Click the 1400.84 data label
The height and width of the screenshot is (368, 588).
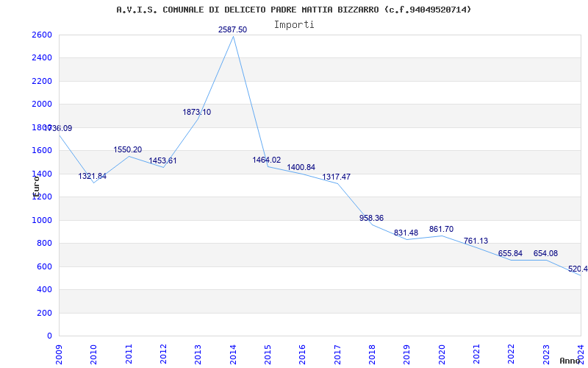tap(301, 168)
